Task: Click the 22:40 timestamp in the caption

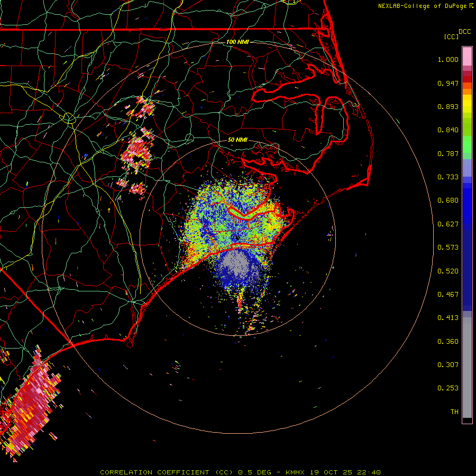Action: tap(370, 472)
